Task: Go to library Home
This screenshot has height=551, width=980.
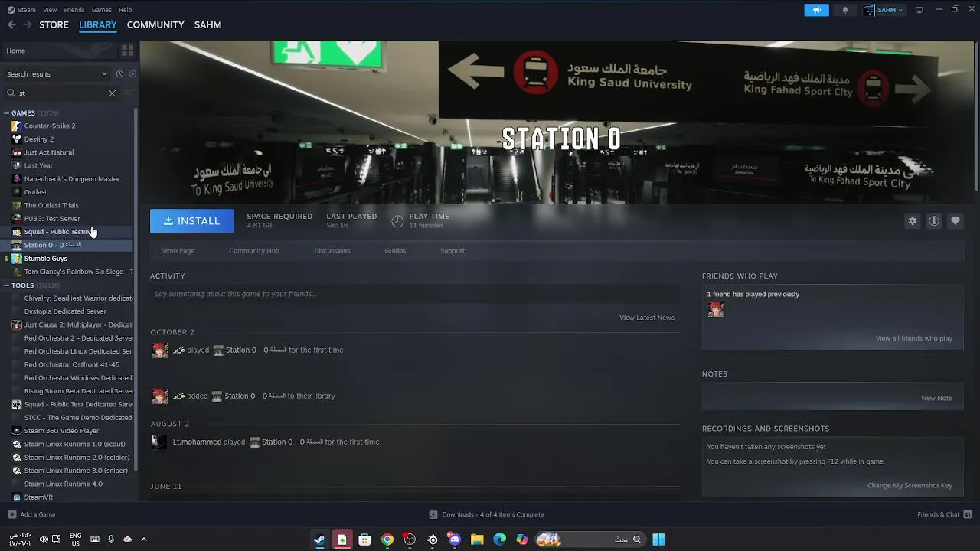Action: [x=58, y=51]
